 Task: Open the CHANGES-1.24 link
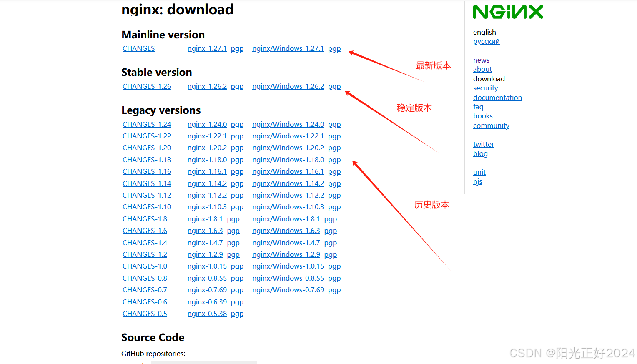tap(147, 124)
